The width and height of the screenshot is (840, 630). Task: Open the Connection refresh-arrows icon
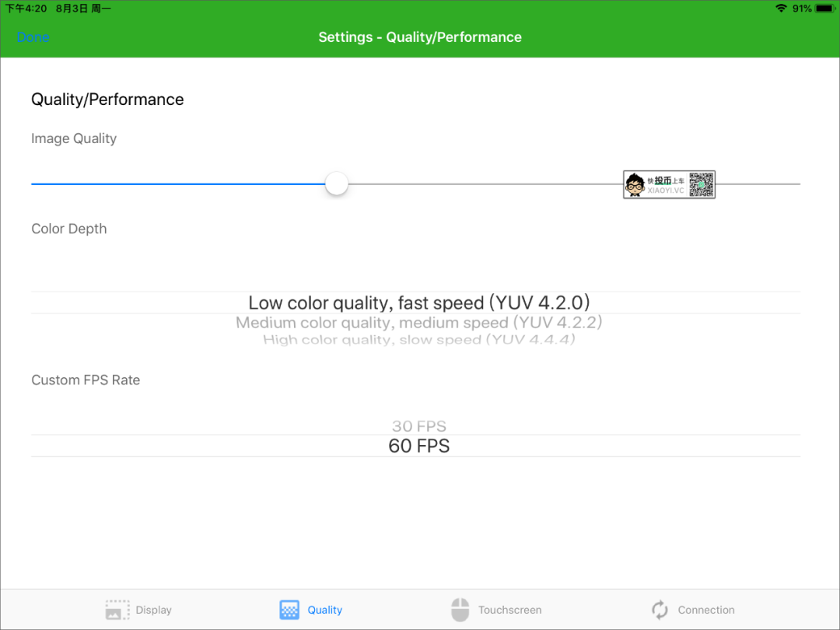[x=660, y=610]
